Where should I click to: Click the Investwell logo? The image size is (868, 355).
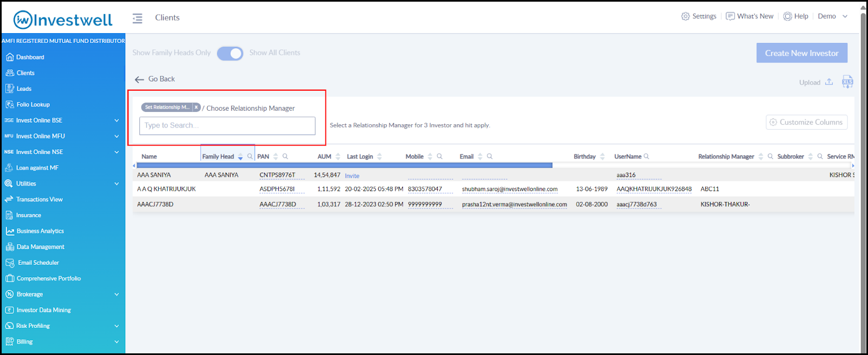pyautogui.click(x=63, y=20)
